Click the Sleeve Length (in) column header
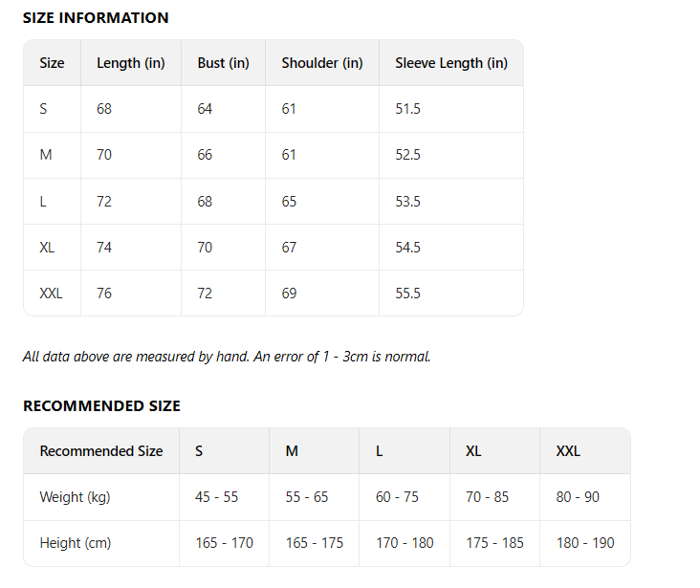700x588 pixels. (x=451, y=63)
